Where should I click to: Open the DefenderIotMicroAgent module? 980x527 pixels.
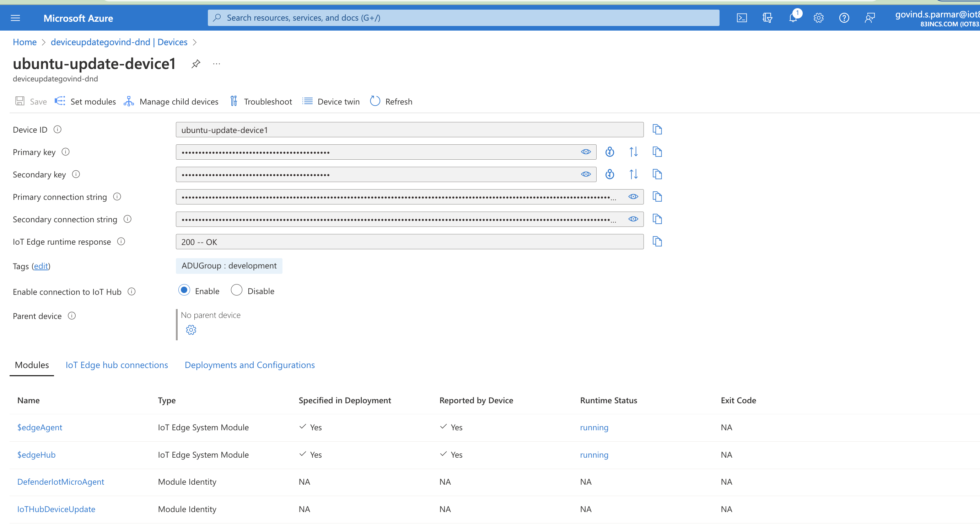(60, 482)
